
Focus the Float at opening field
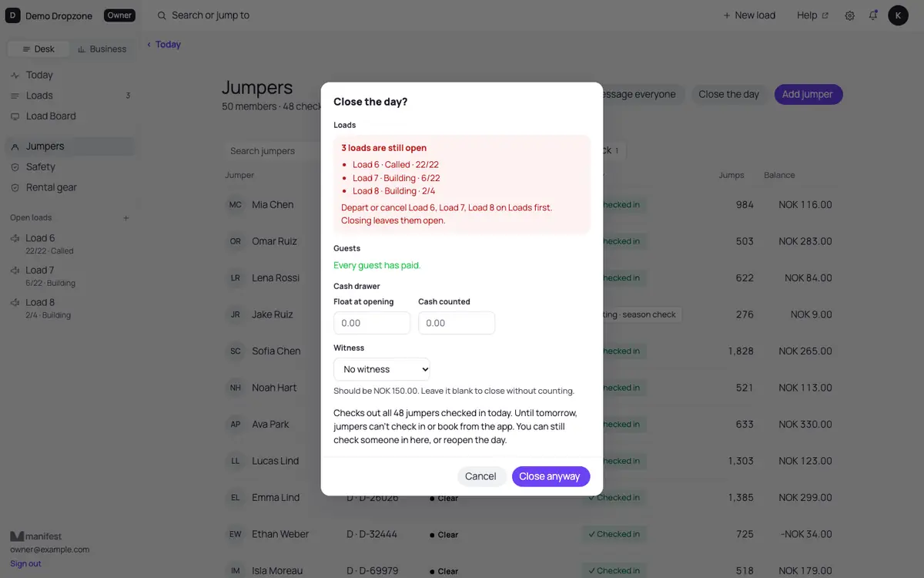coord(372,323)
